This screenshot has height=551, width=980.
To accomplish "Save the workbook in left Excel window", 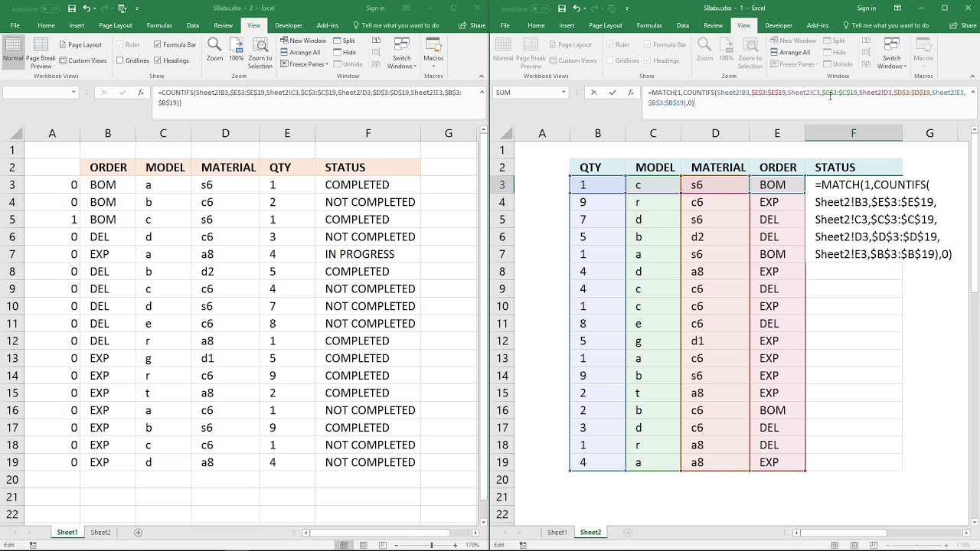I will [72, 8].
